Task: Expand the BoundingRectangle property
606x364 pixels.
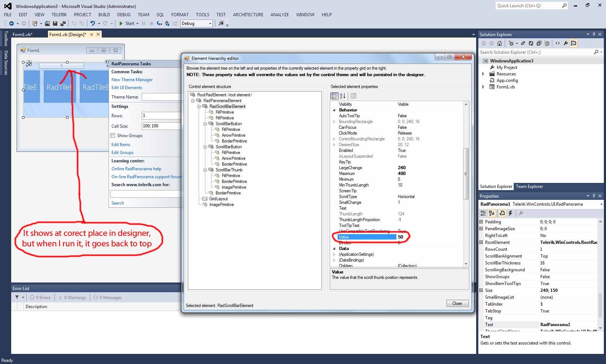Action: click(334, 122)
